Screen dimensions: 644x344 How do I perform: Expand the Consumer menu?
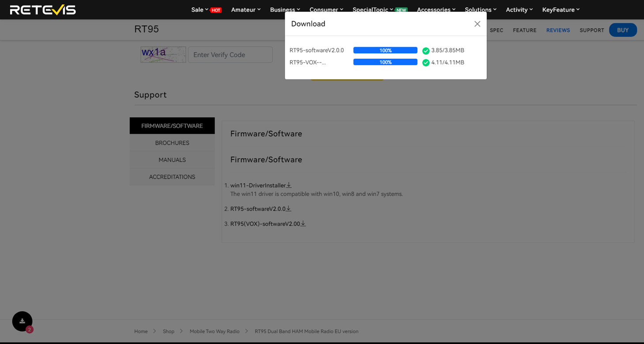[326, 10]
